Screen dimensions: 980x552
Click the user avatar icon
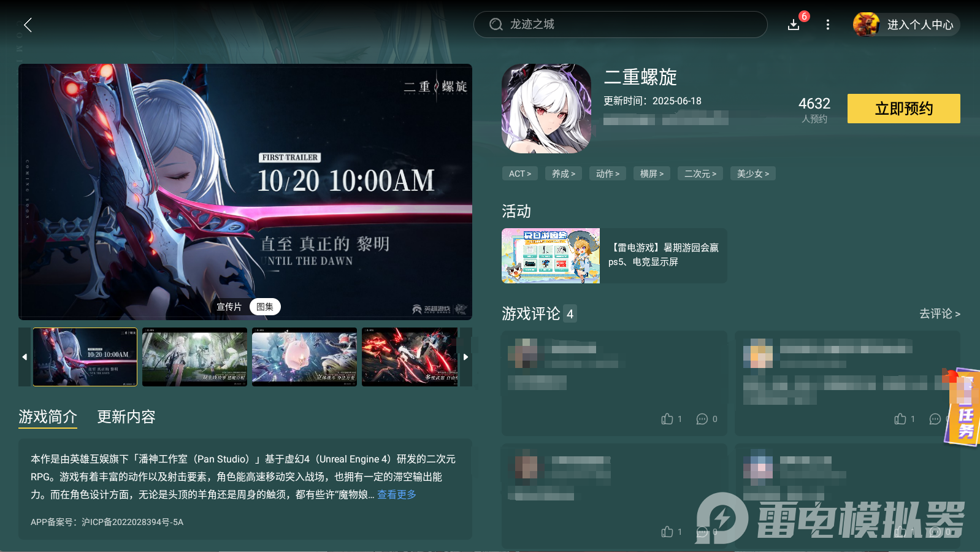pos(866,25)
